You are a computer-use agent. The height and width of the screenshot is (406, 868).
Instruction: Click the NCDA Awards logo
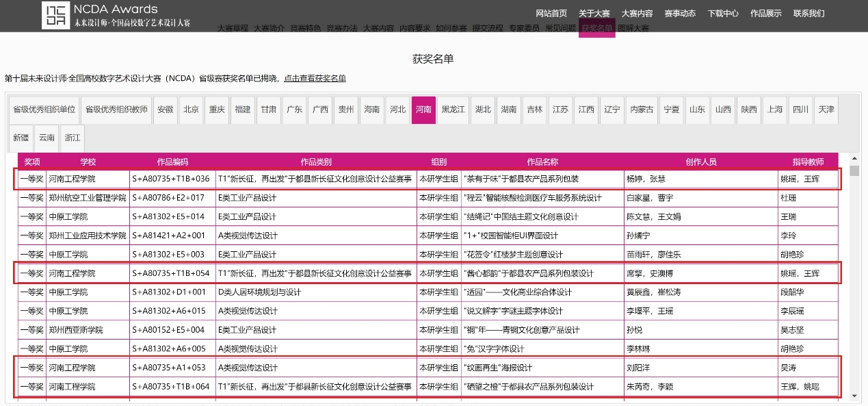click(x=116, y=15)
